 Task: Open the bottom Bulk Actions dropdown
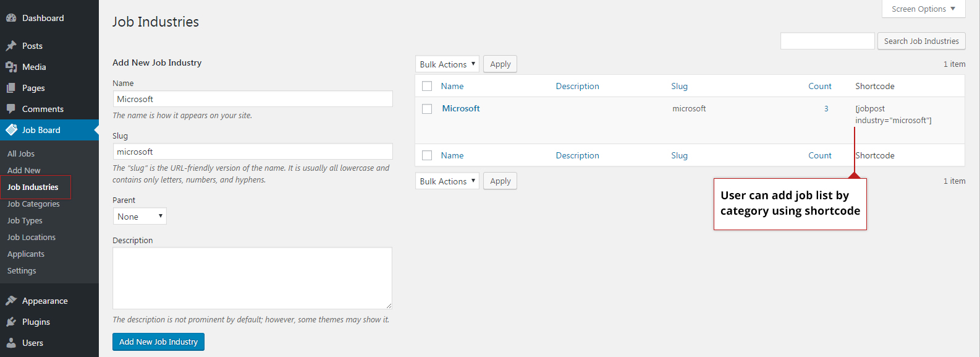(x=447, y=181)
